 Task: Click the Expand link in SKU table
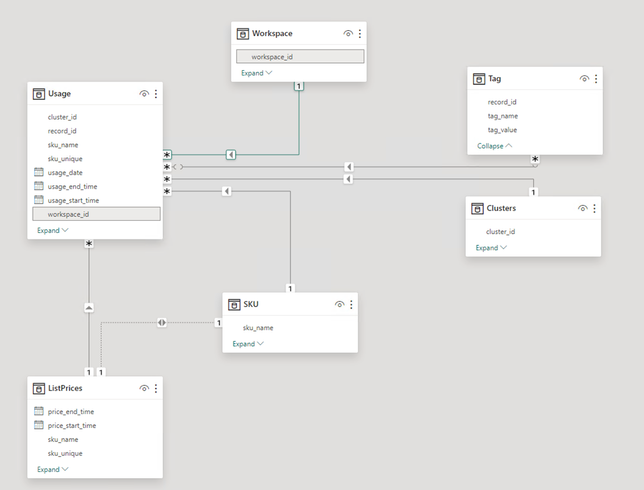248,344
